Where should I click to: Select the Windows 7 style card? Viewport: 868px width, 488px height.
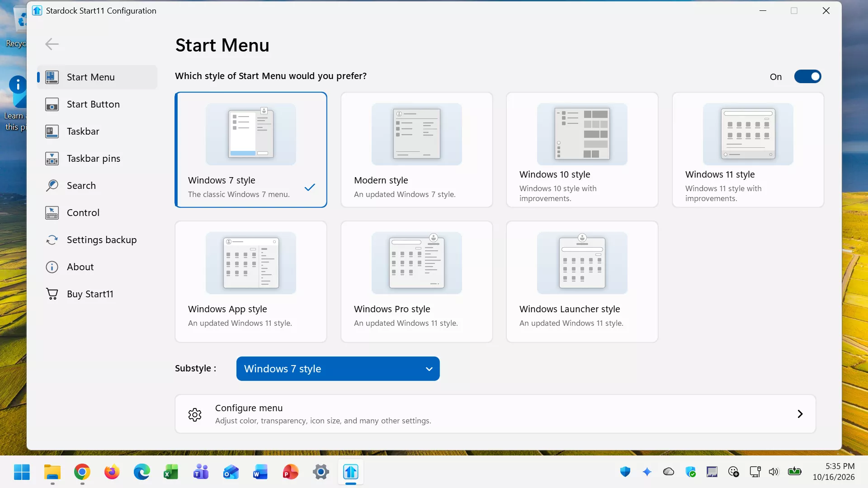[251, 150]
